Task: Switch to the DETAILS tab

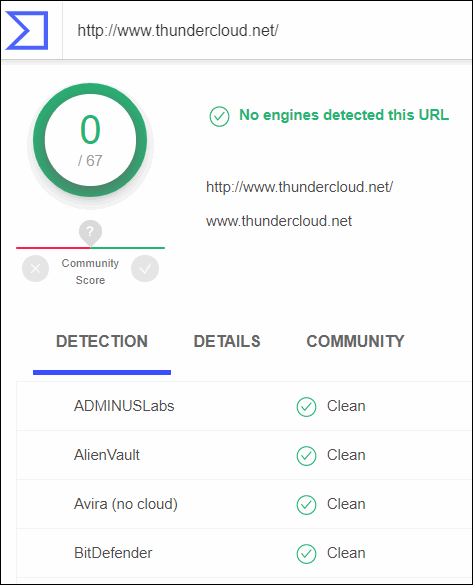Action: (227, 341)
